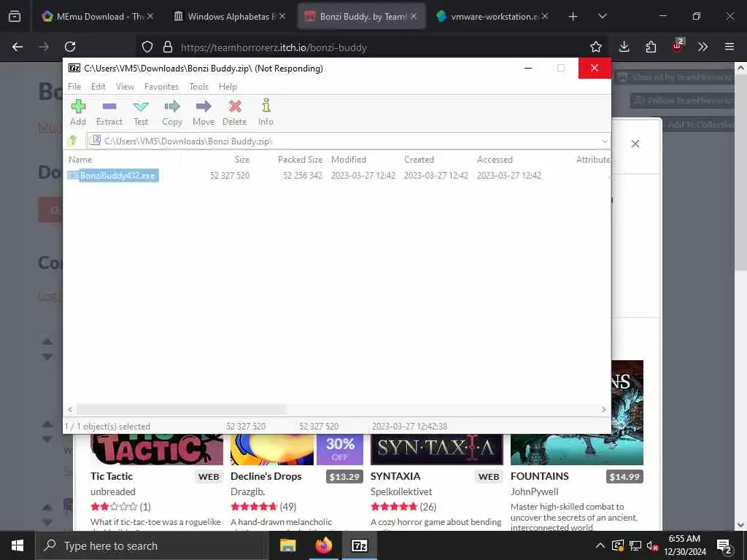The width and height of the screenshot is (747, 560).
Task: Click the site padlock icon
Action: click(x=168, y=47)
